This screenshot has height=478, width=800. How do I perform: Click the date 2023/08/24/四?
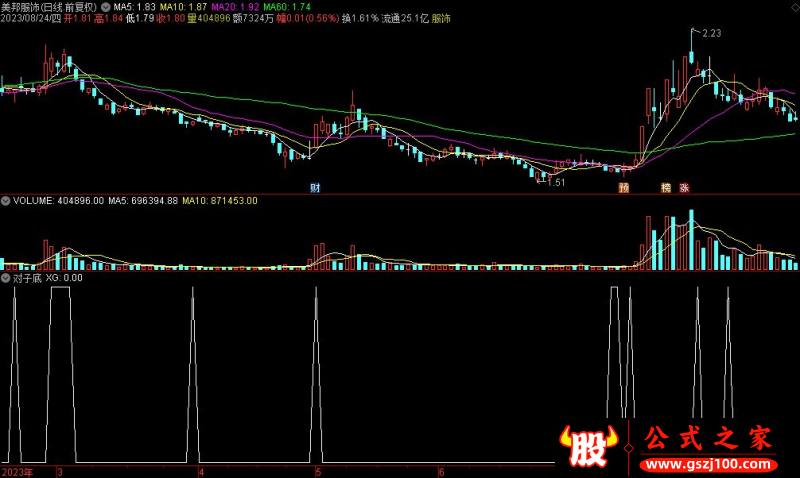pos(31,18)
